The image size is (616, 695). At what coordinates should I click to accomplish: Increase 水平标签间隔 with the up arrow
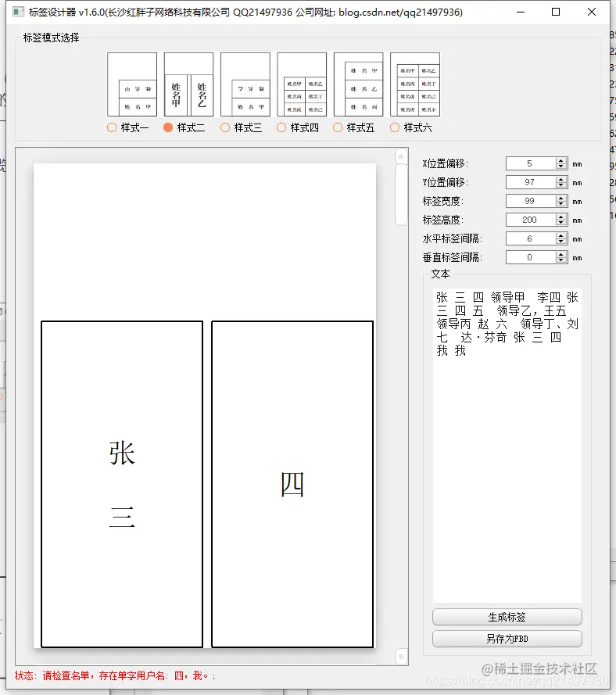561,235
